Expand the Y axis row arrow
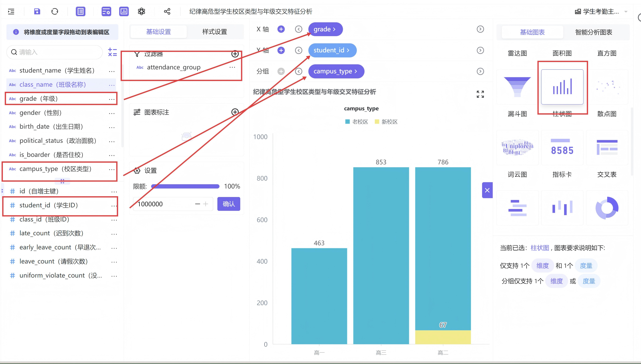 480,50
